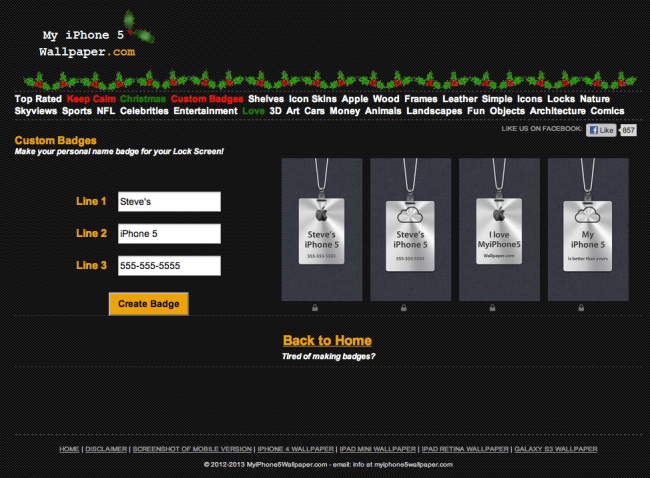Click the Custom Badges page heading
650x478 pixels.
(56, 140)
